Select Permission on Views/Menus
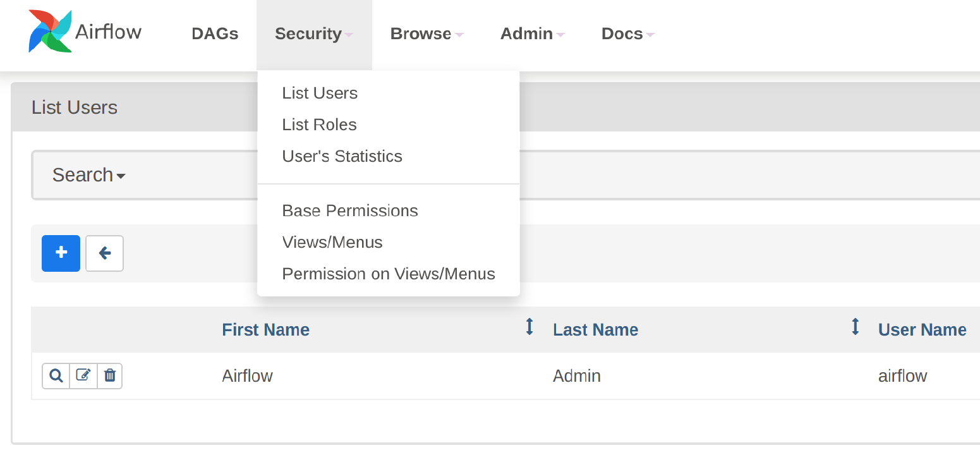This screenshot has height=450, width=980. click(x=388, y=273)
